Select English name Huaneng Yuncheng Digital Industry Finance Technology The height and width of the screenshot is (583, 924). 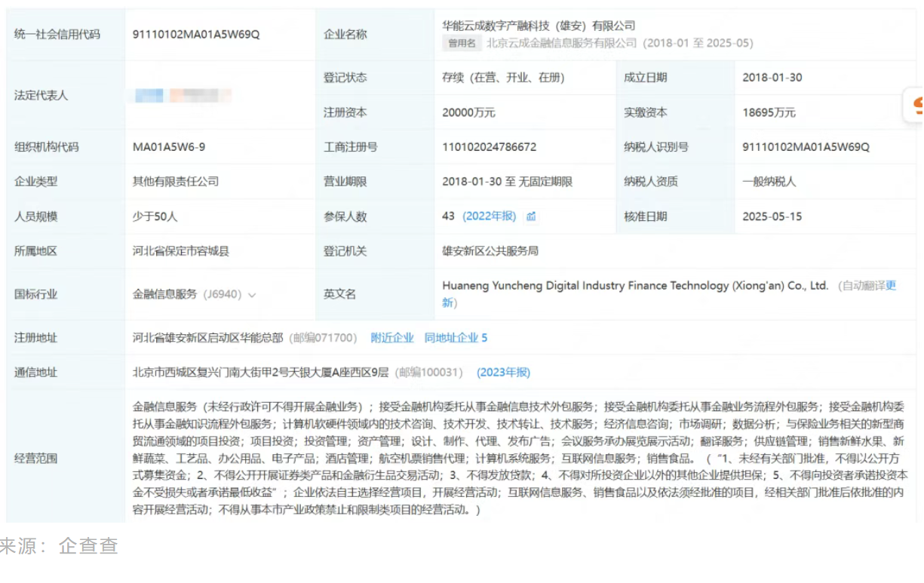585,286
